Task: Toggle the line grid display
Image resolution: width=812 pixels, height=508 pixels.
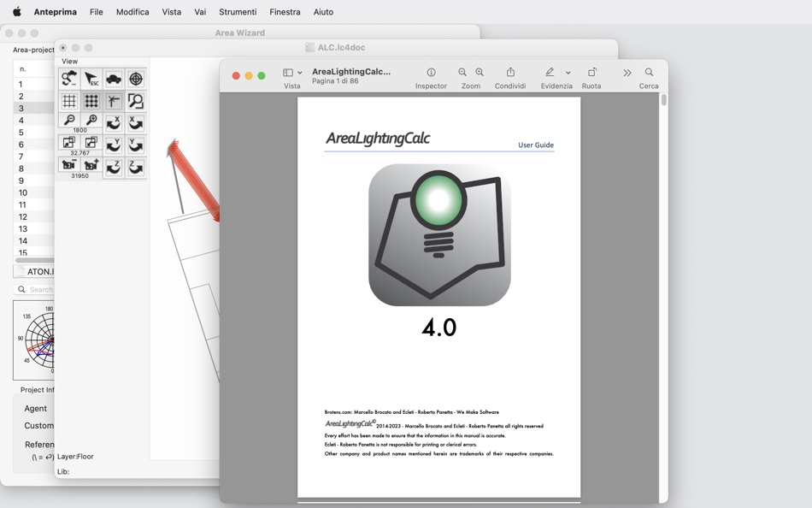Action: click(x=69, y=101)
